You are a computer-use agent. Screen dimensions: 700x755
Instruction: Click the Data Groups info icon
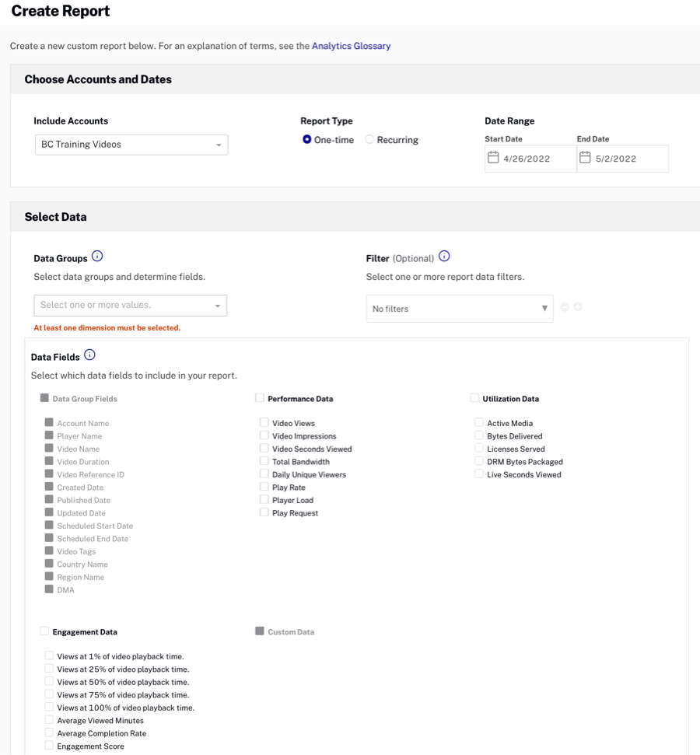[x=97, y=257]
